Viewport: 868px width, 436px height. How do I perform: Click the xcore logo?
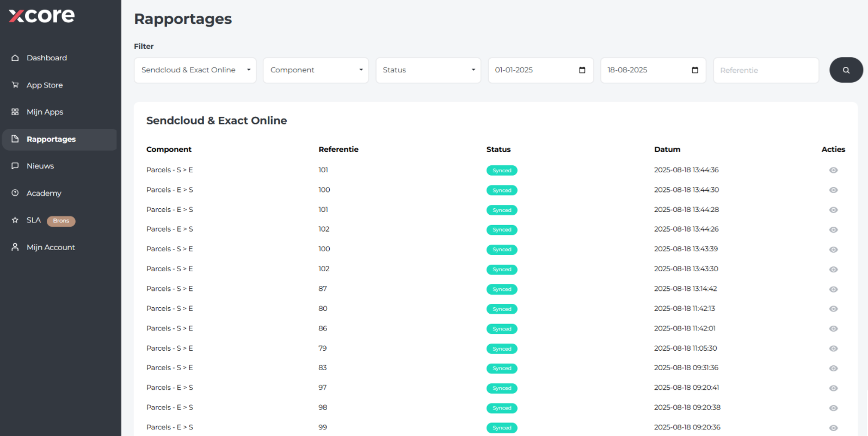(42, 15)
